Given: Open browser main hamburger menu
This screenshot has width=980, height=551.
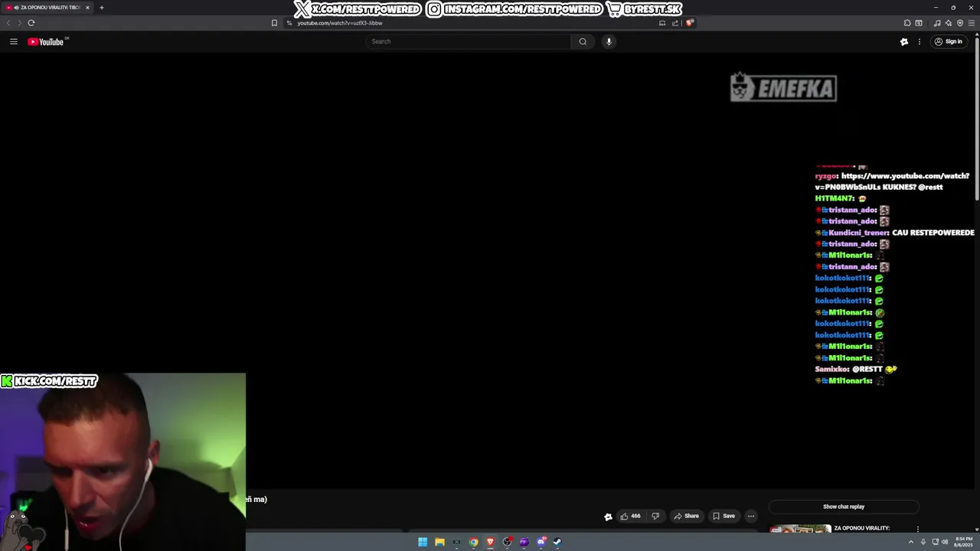Looking at the screenshot, I should pos(972,23).
